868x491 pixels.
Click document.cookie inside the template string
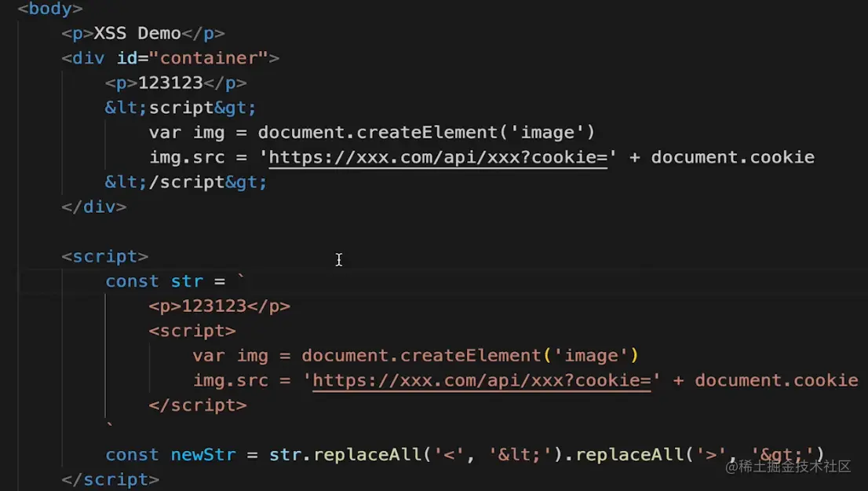(x=776, y=381)
